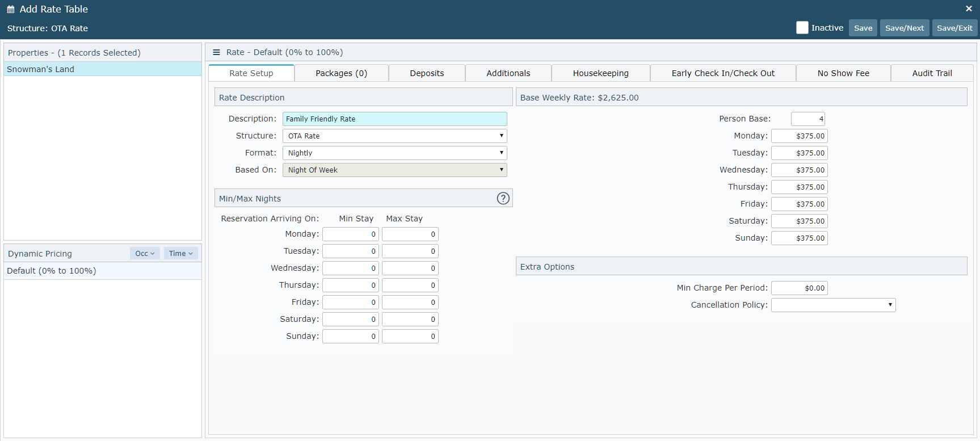Click the Saturday Max Stay field
Screen dimensions: 980x441
(410, 319)
